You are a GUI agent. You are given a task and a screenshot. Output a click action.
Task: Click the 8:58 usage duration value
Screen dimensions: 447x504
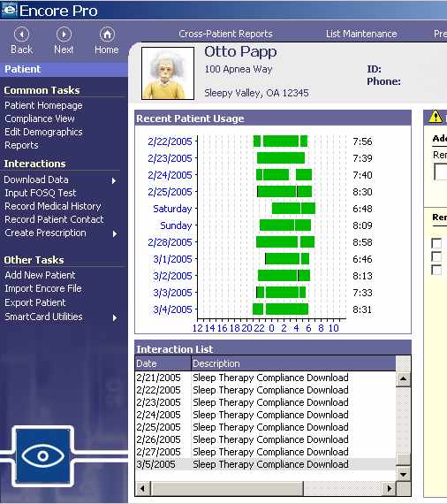click(x=362, y=242)
